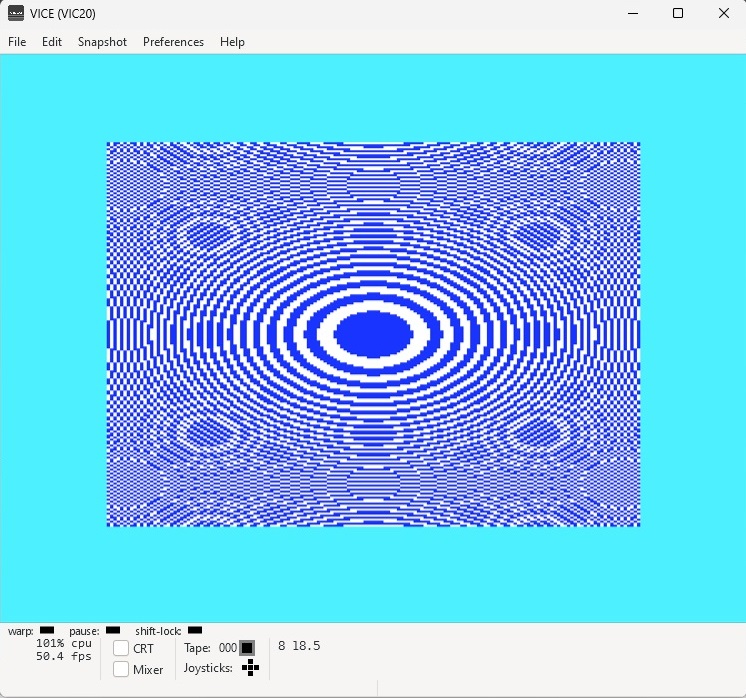Toggle the shift-lock indicator LED

coord(195,630)
